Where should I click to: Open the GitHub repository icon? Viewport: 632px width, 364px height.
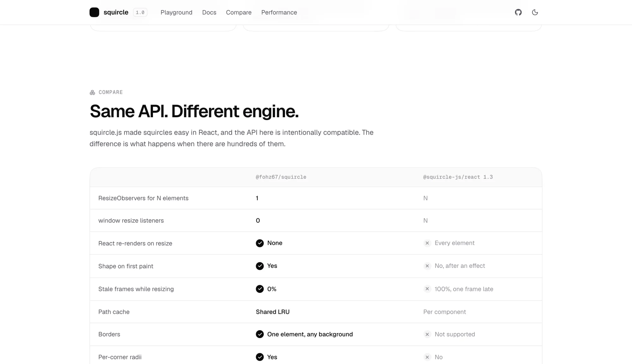518,12
